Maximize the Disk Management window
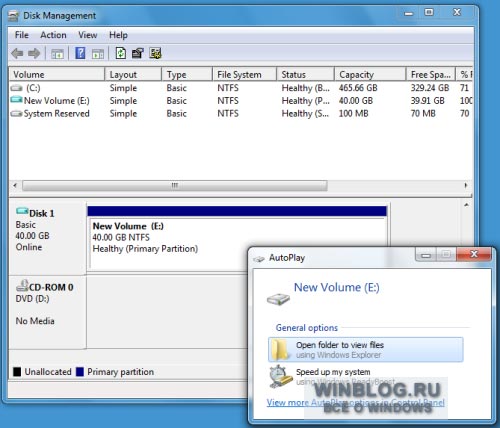500x428 pixels. pyautogui.click(x=429, y=13)
